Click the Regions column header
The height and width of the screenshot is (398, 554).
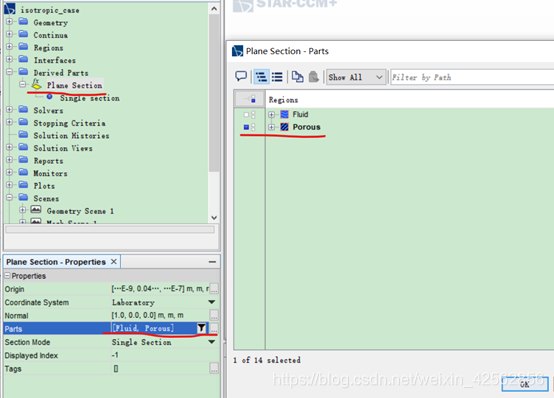tap(283, 100)
